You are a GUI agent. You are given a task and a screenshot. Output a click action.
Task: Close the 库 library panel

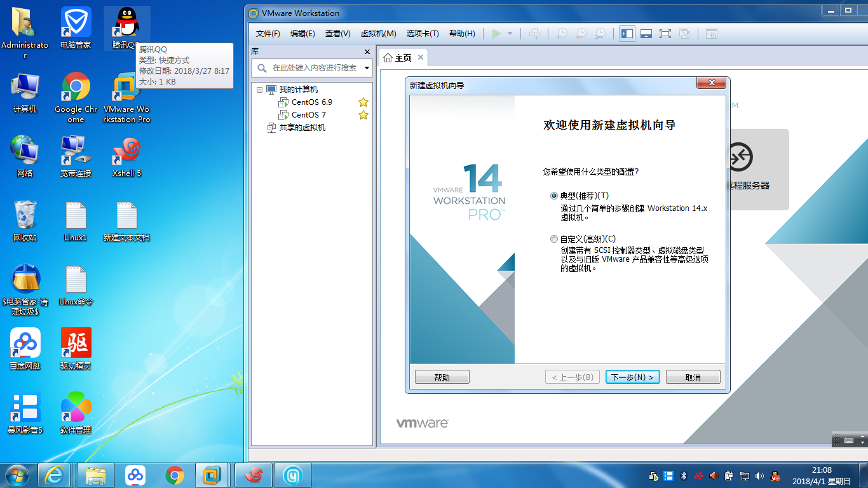pyautogui.click(x=367, y=51)
